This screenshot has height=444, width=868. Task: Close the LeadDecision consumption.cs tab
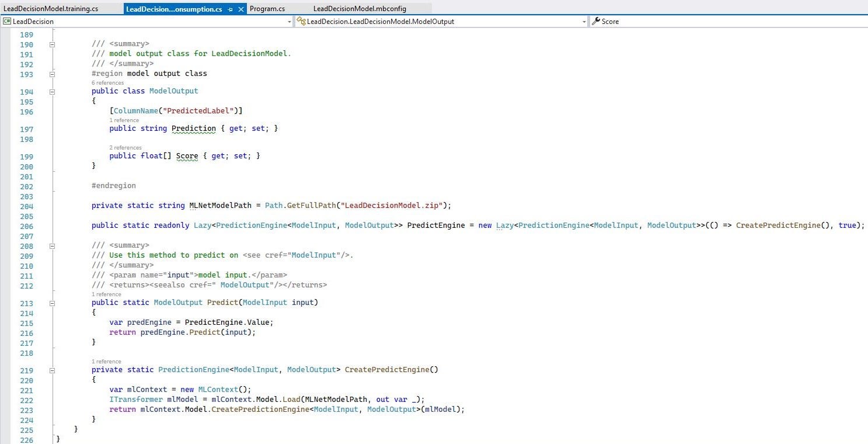click(x=241, y=9)
